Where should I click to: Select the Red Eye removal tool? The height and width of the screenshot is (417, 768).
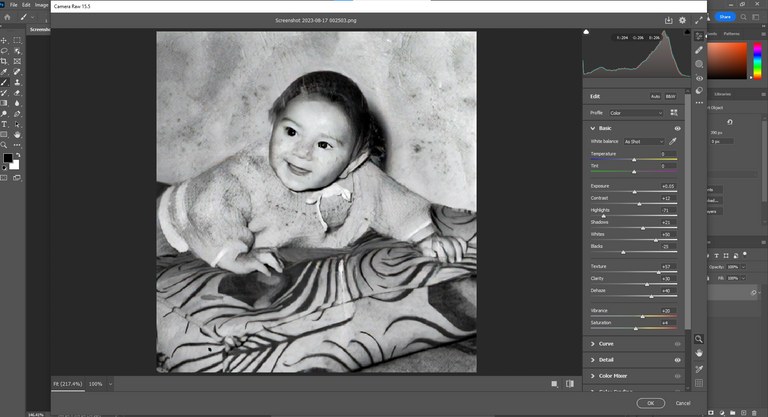(x=699, y=78)
